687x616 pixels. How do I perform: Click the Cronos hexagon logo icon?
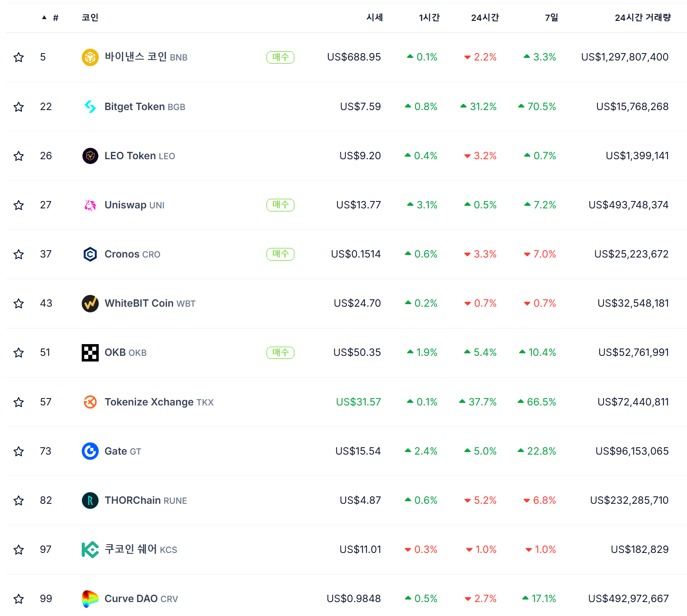(x=90, y=254)
